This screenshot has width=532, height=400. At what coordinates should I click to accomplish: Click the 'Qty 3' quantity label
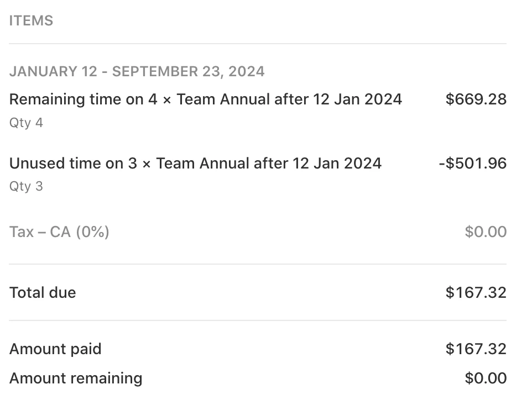pos(26,187)
